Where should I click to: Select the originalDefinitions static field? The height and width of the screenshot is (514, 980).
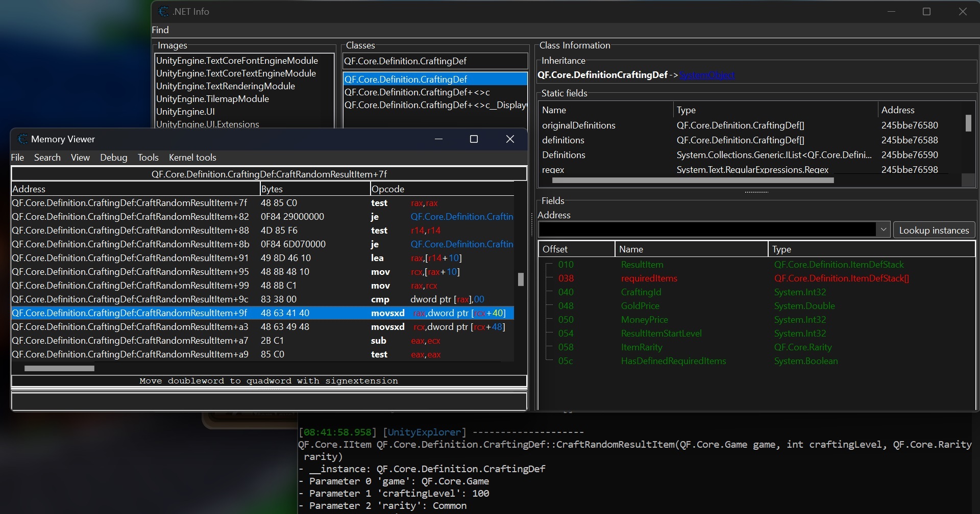(750, 125)
